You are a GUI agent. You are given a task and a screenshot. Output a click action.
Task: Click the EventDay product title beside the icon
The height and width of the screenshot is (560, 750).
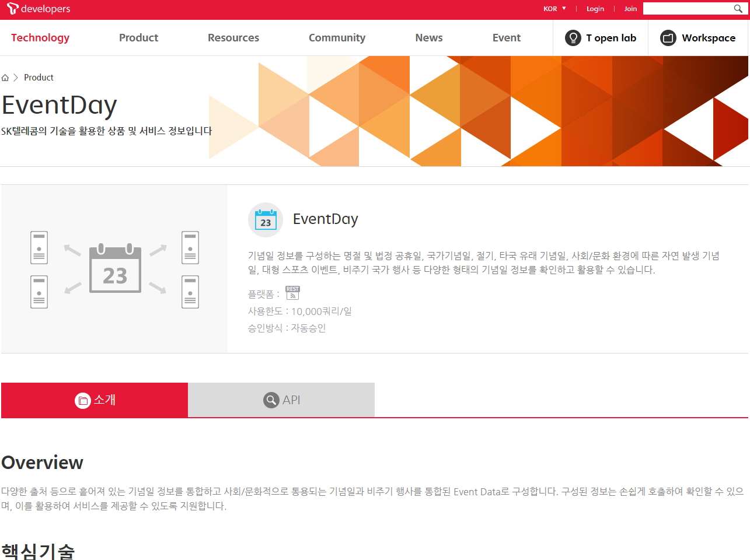coord(326,219)
